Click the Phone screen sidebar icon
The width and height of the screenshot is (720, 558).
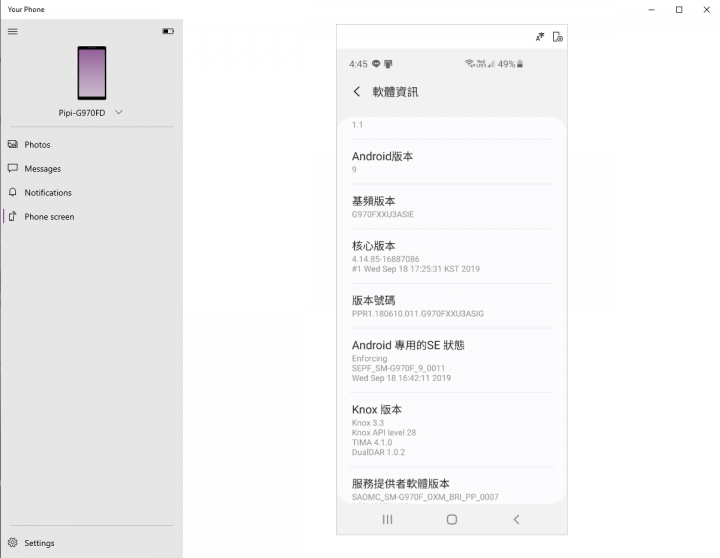pyautogui.click(x=13, y=216)
